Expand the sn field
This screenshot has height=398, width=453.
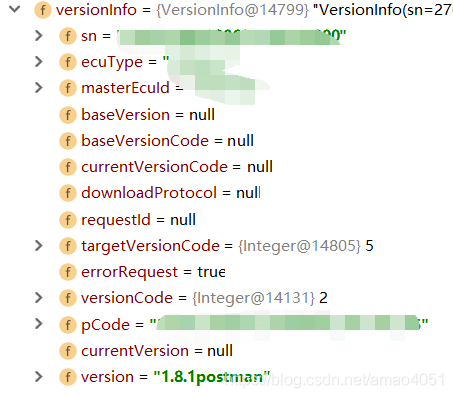(x=39, y=36)
